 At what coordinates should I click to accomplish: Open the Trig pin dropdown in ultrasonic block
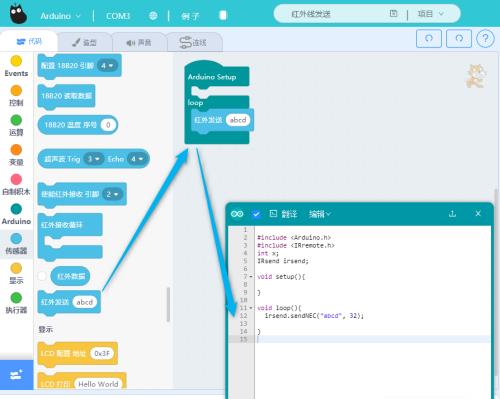coord(94,159)
